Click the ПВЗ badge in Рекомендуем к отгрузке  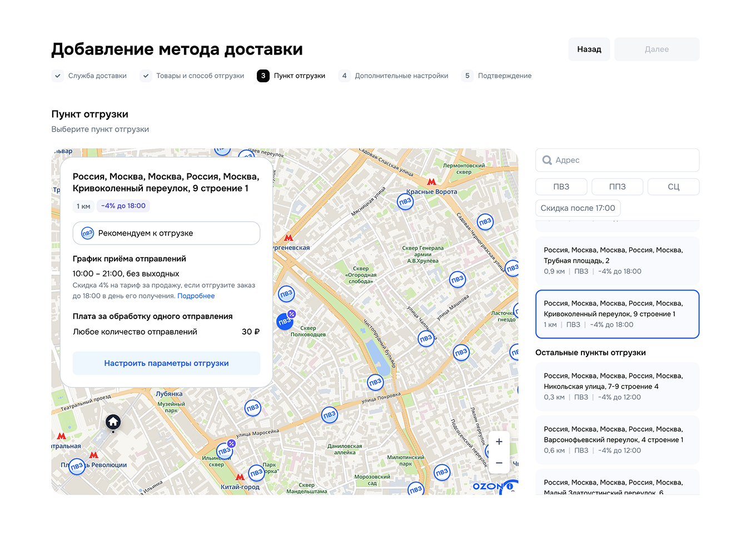point(87,233)
